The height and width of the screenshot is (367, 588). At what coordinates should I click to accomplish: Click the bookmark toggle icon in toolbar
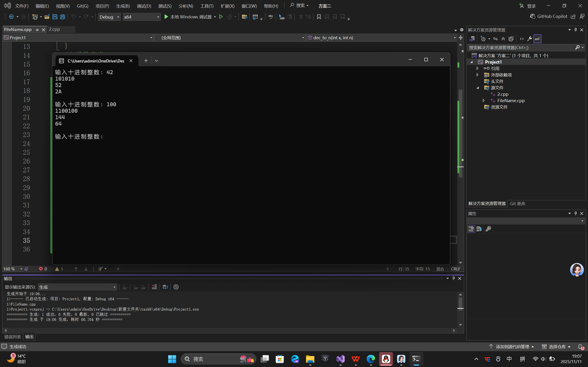(319, 17)
